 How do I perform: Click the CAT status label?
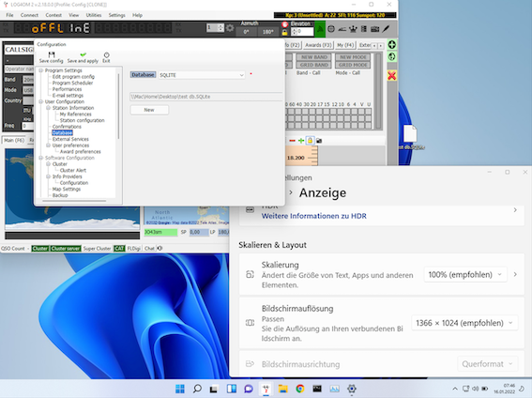119,249
